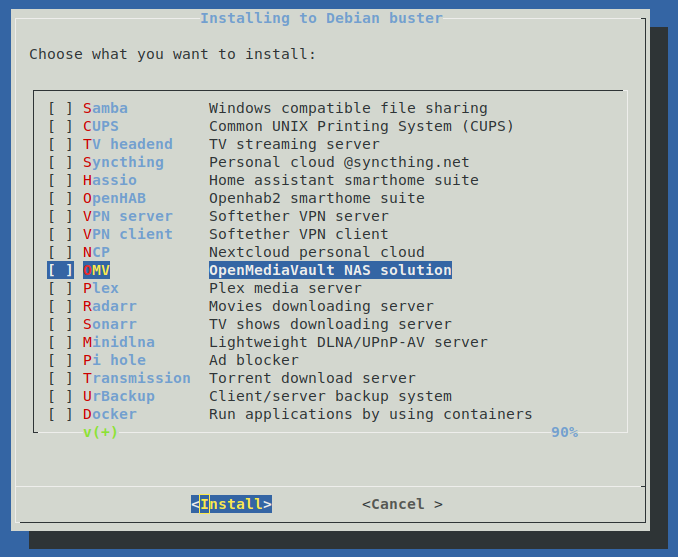The height and width of the screenshot is (557, 678).
Task: Click the Install button
Action: [231, 504]
